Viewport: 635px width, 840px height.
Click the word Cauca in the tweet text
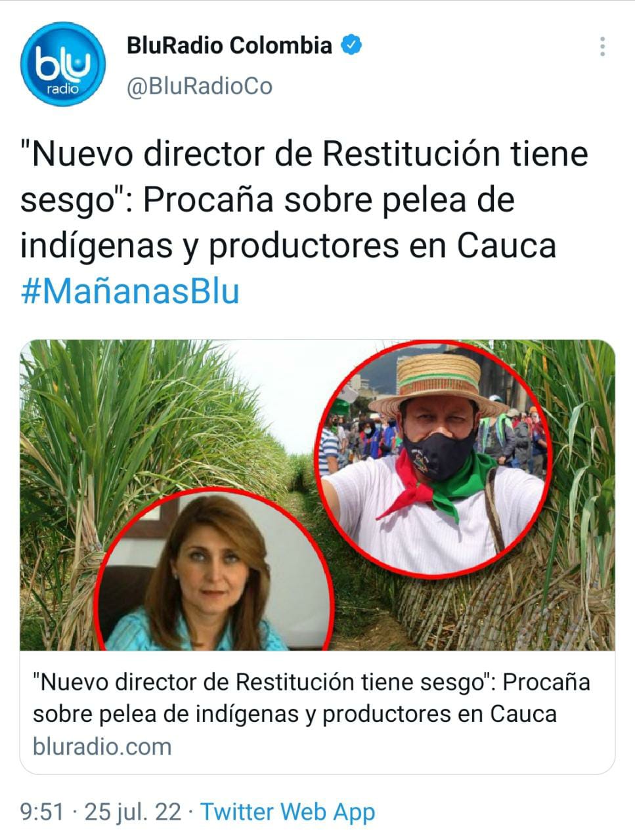click(507, 245)
